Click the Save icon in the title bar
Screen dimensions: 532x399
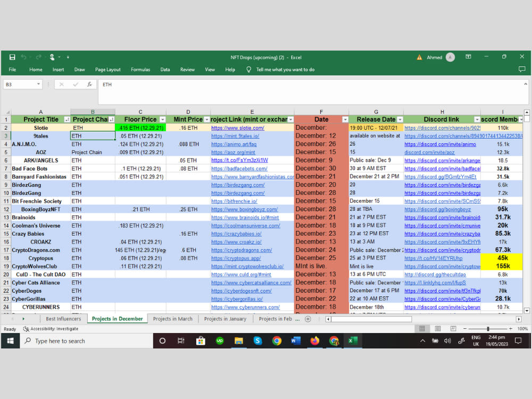click(x=12, y=57)
